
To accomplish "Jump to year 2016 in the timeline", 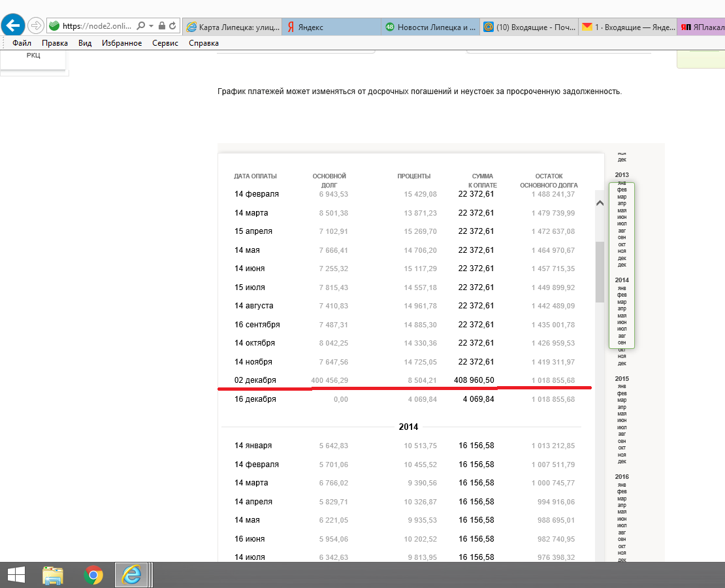I will (622, 477).
